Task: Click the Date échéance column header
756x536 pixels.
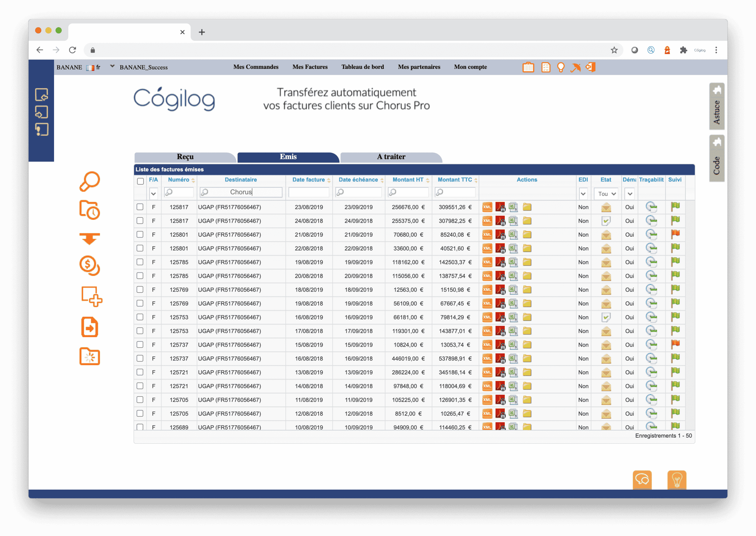Action: click(x=358, y=180)
